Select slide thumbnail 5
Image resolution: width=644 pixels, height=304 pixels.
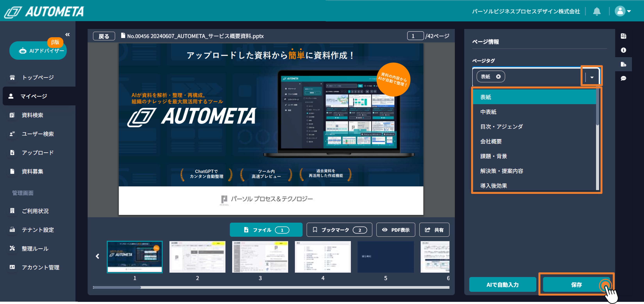point(385,257)
